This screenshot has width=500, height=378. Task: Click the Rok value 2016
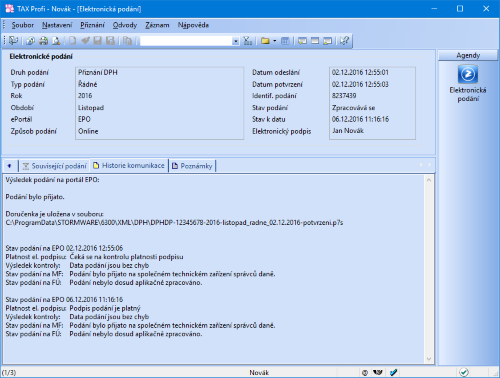tap(85, 96)
